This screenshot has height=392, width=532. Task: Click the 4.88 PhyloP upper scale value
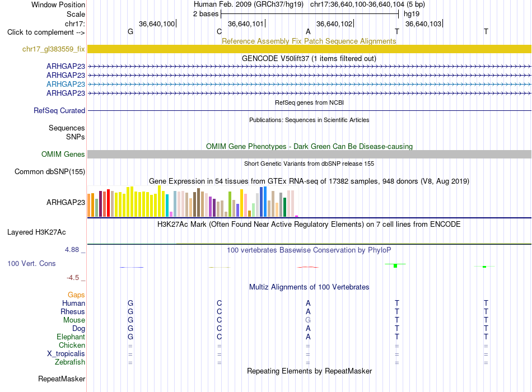pos(72,250)
